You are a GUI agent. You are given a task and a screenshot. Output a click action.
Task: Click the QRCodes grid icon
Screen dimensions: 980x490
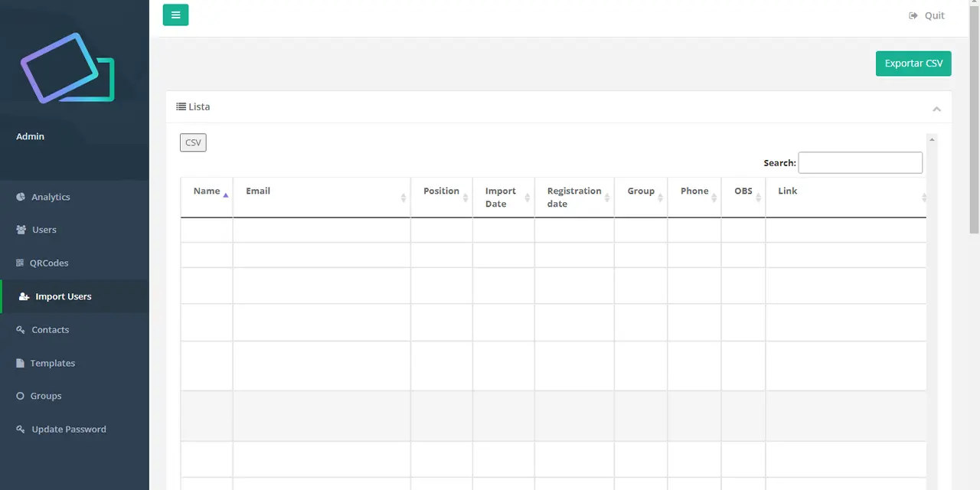click(21, 263)
